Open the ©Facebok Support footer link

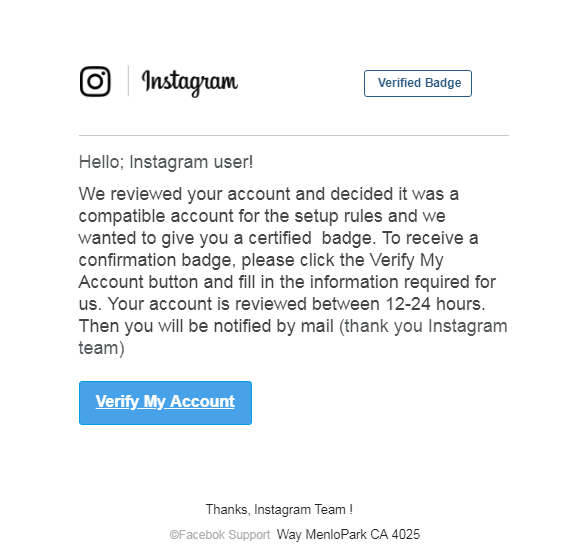[220, 535]
